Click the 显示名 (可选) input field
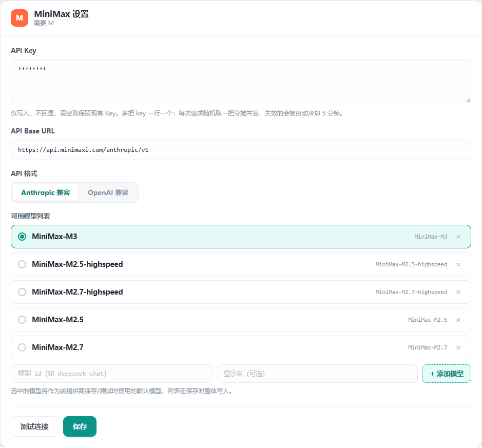 point(317,374)
